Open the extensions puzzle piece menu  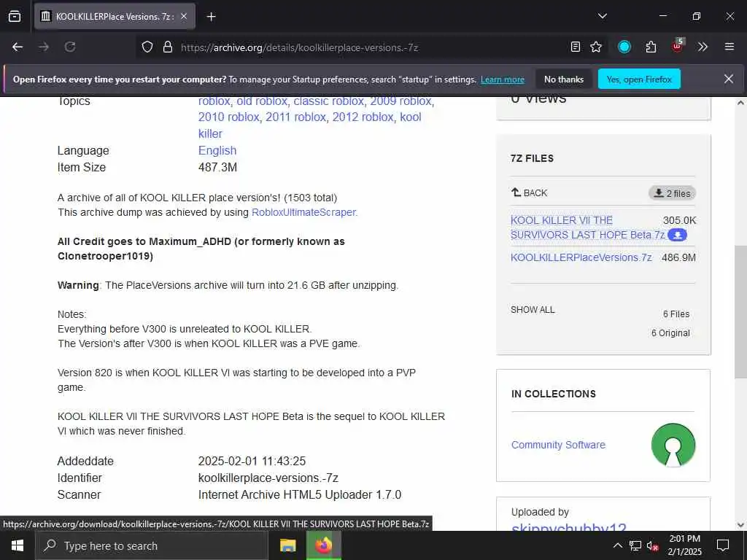click(x=651, y=47)
